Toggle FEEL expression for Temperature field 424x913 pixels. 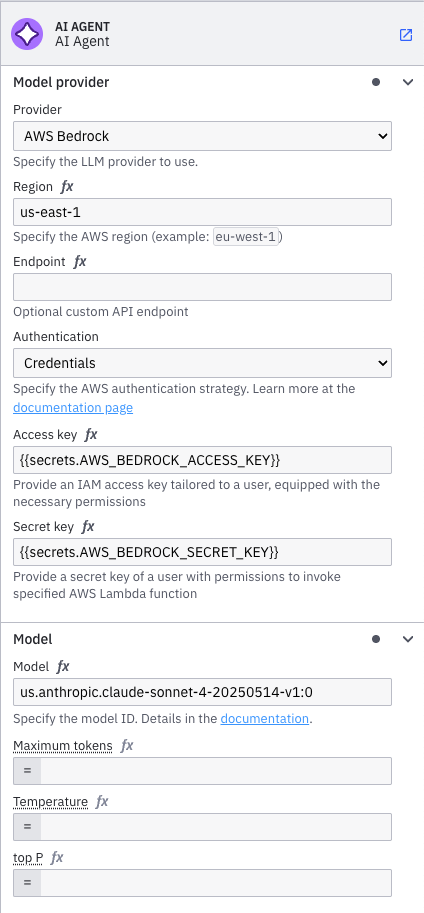click(102, 802)
